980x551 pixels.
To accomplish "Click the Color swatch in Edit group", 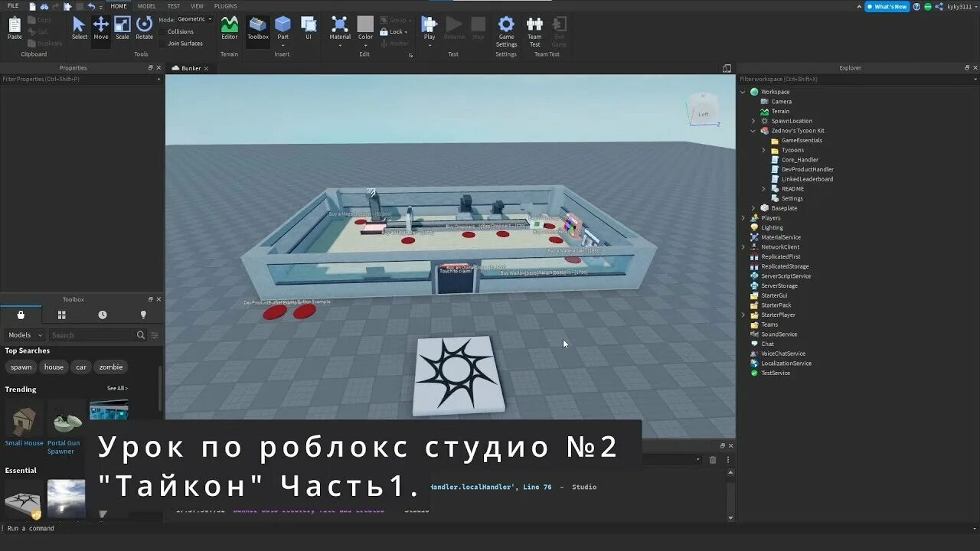I will click(x=365, y=25).
